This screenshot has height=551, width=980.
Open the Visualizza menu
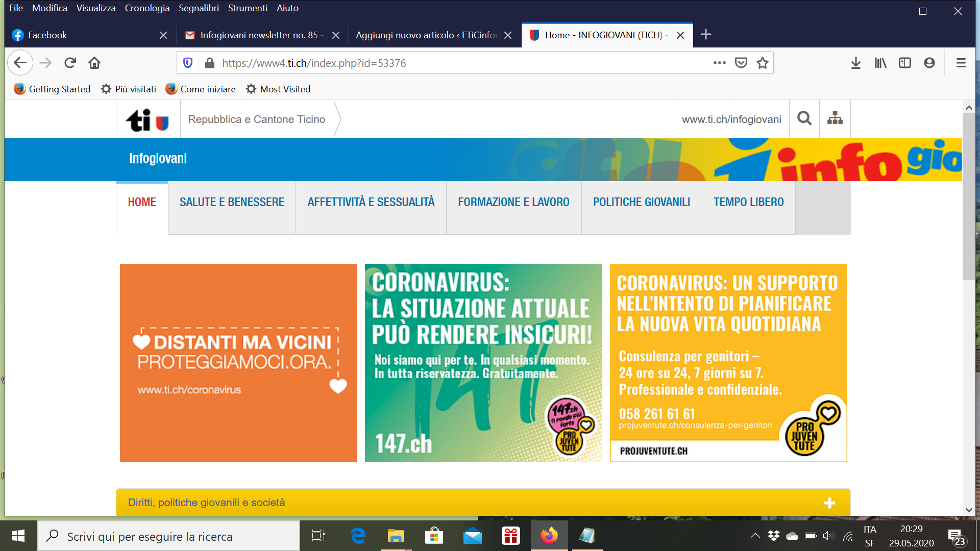pos(96,8)
